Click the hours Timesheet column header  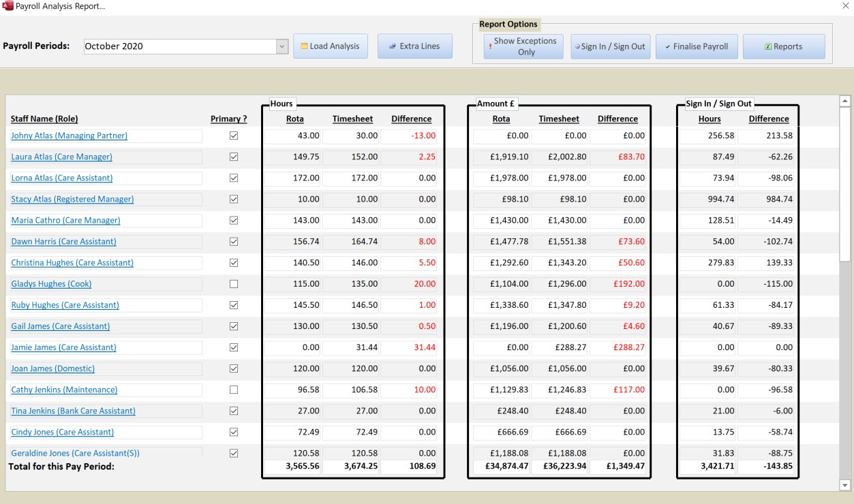(x=352, y=119)
